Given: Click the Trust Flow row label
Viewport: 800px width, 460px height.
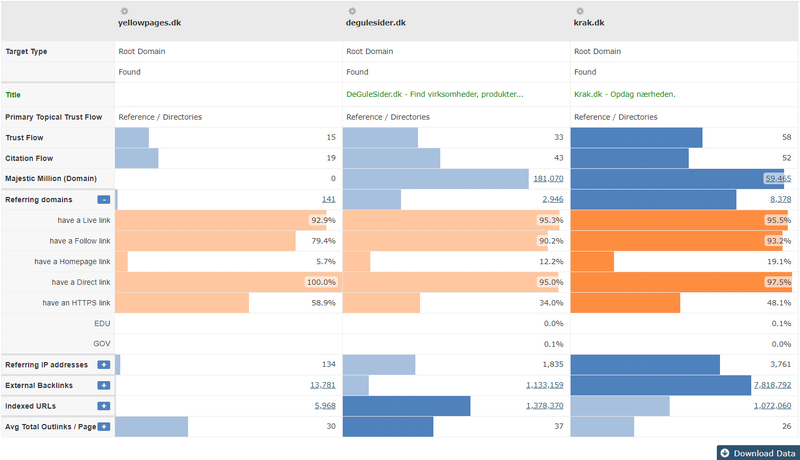Looking at the screenshot, I should coord(24,138).
